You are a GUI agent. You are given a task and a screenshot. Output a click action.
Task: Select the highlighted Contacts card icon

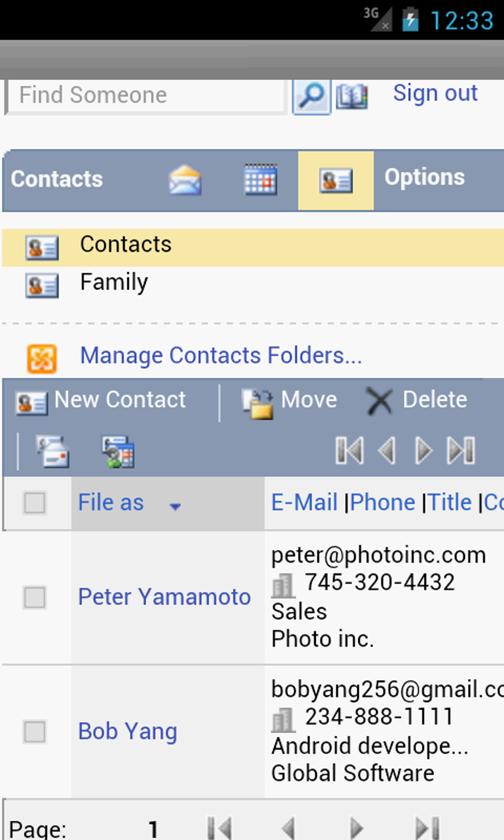(336, 180)
